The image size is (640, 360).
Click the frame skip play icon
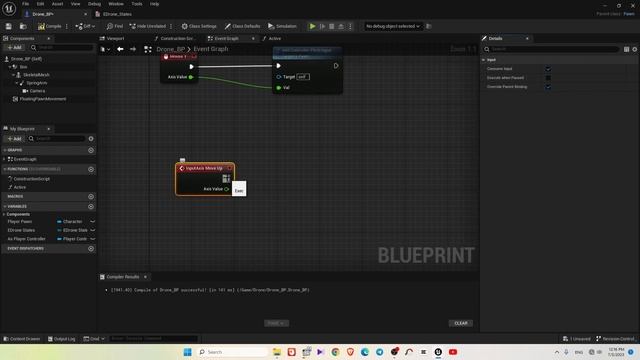[322, 26]
